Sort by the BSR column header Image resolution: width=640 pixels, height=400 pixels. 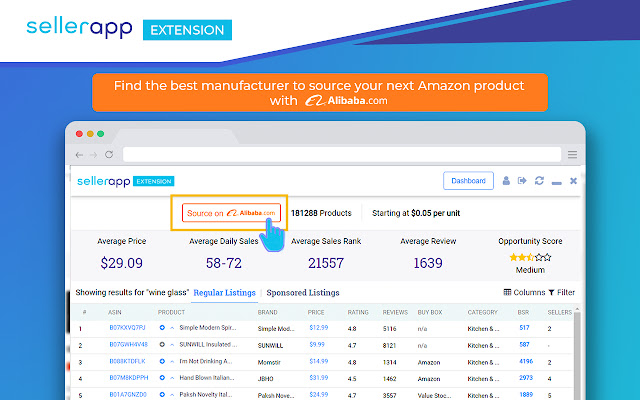click(523, 312)
